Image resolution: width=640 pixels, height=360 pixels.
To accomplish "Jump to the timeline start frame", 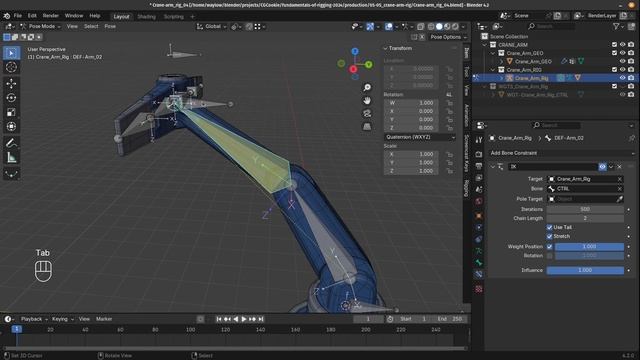I will pyautogui.click(x=219, y=319).
